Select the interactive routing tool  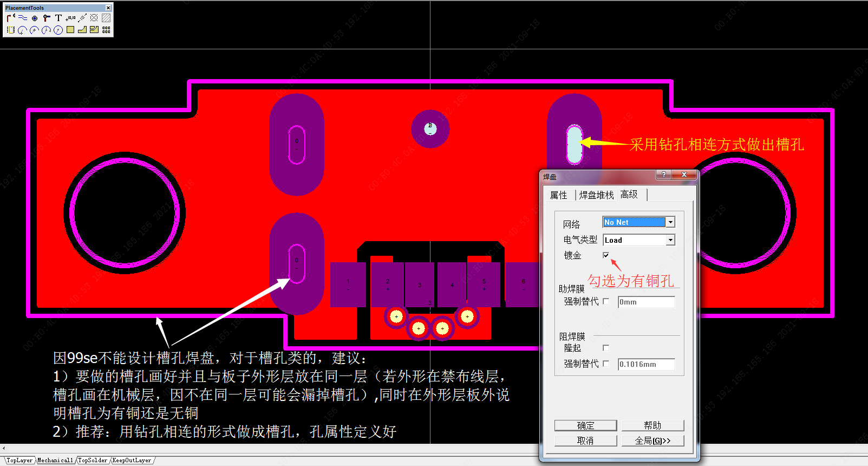(x=10, y=18)
